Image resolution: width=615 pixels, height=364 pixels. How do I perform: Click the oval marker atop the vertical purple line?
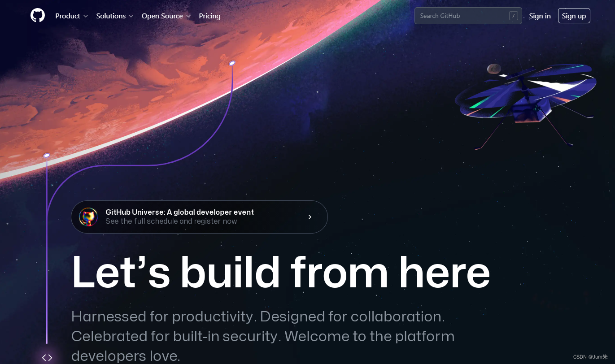tap(47, 155)
